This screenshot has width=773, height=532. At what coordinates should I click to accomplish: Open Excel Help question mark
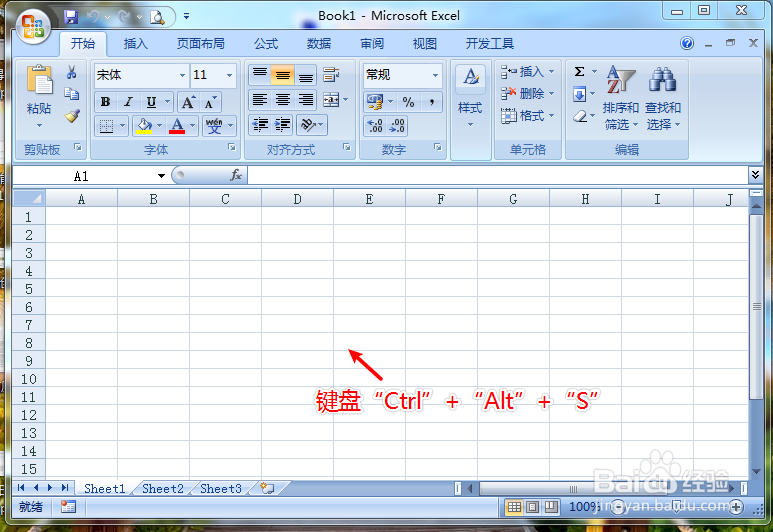pyautogui.click(x=687, y=43)
